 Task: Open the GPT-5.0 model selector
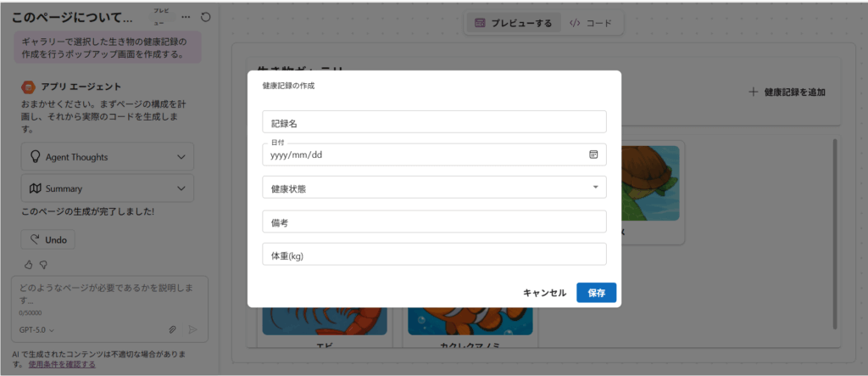(x=36, y=329)
